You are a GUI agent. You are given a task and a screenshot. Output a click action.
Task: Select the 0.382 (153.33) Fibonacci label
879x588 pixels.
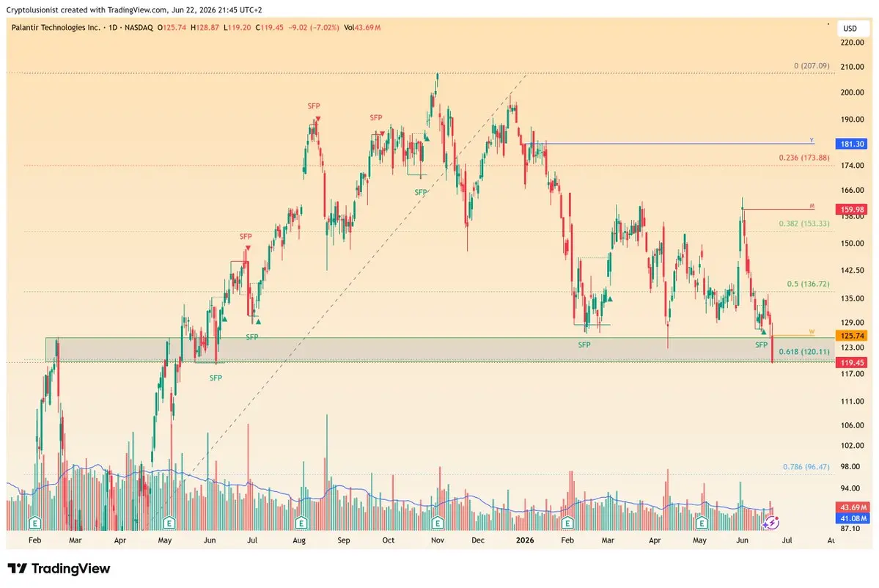tap(804, 223)
